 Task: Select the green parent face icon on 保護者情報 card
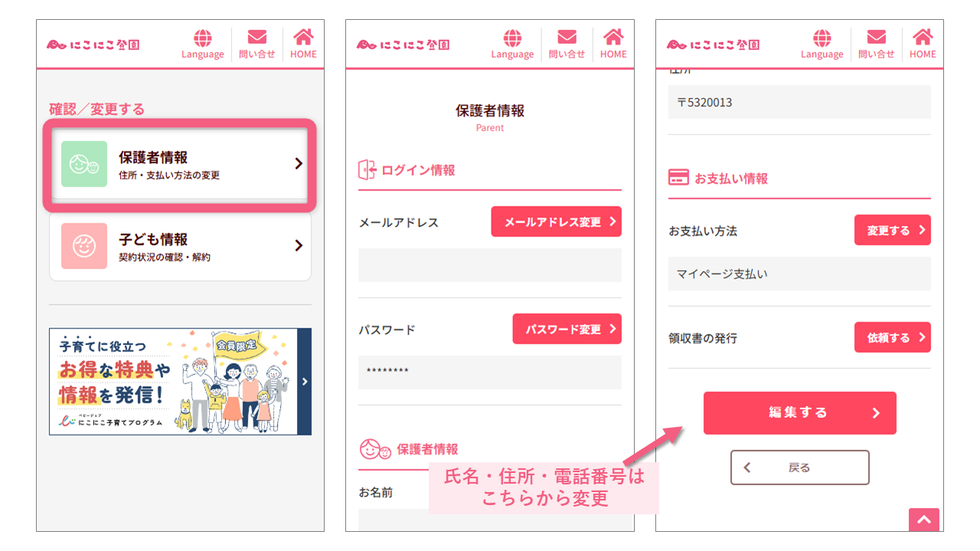[x=84, y=165]
